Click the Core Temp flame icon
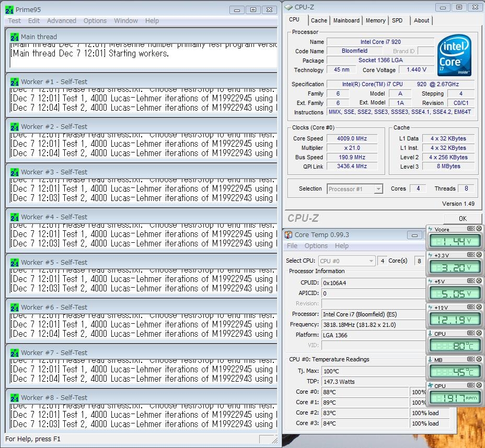Viewport: 485px width, 448px height. (288, 235)
